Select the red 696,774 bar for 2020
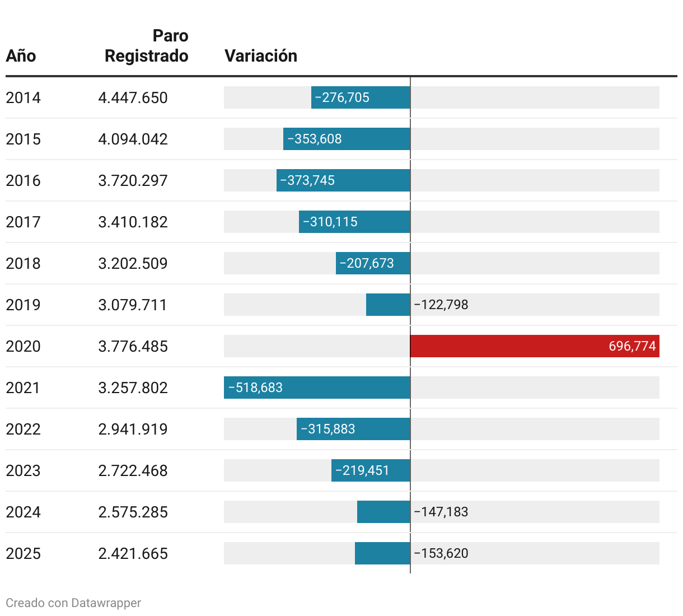 click(x=535, y=346)
